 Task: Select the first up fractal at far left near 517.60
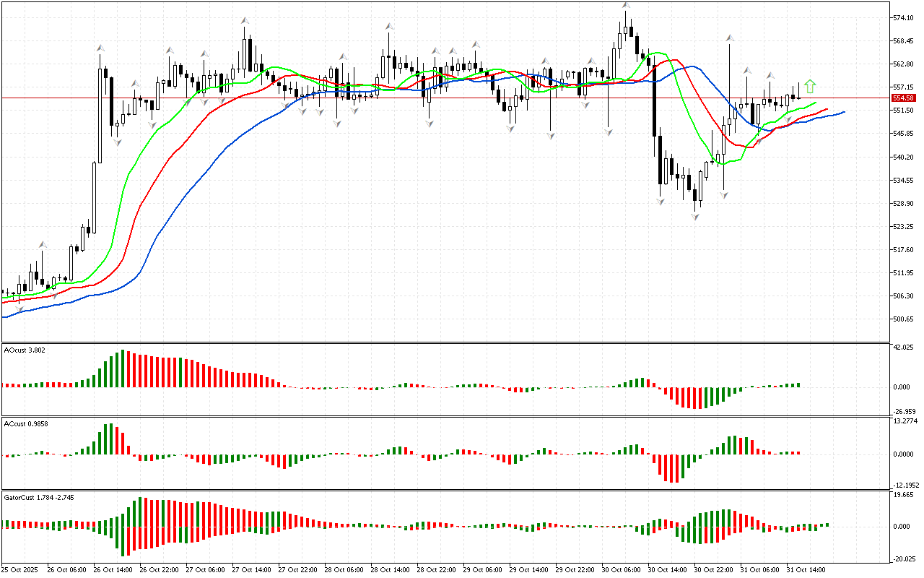click(43, 245)
